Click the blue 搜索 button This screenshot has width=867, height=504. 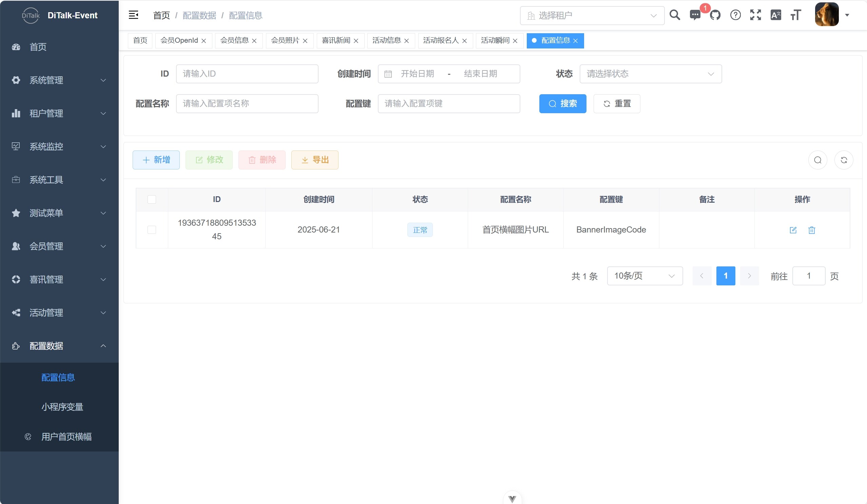click(562, 103)
